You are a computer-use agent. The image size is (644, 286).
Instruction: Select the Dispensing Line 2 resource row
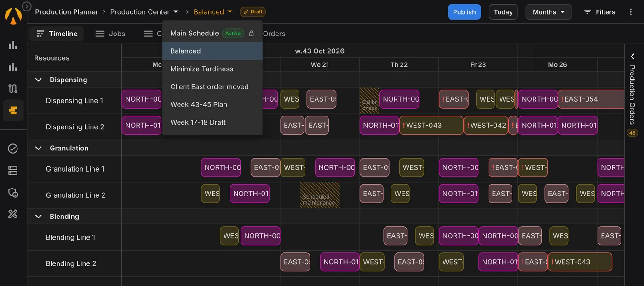[75, 127]
